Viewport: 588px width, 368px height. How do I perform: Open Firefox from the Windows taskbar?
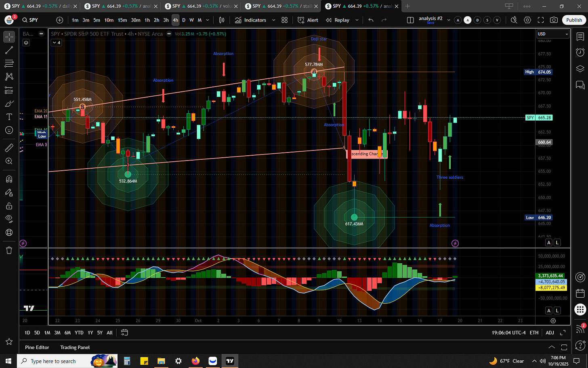point(196,361)
